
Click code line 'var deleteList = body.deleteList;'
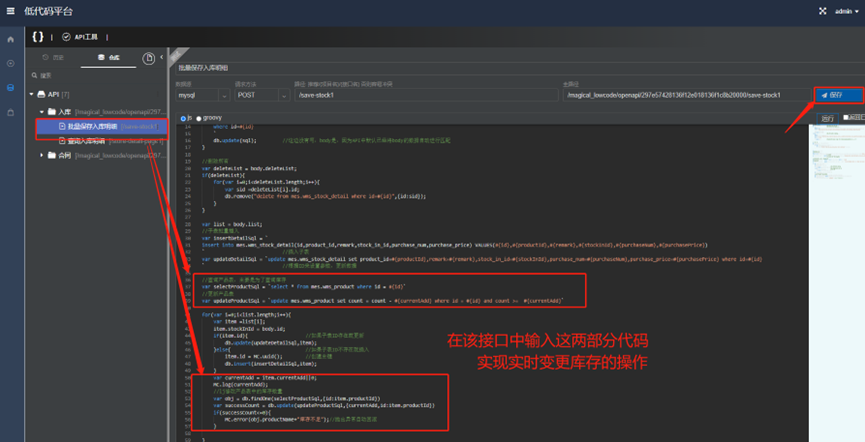249,168
